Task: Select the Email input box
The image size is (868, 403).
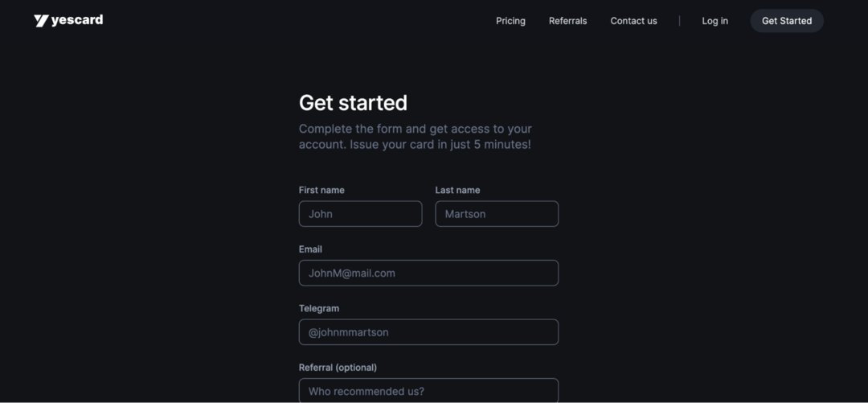Action: point(428,273)
